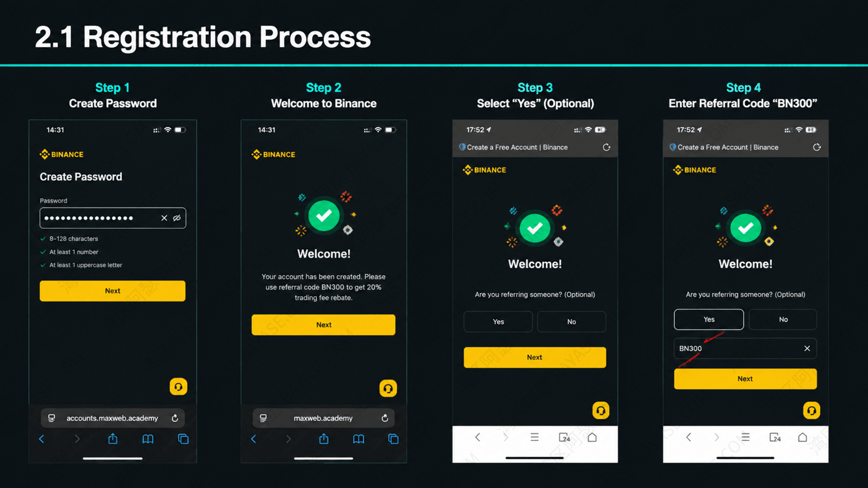Image resolution: width=868 pixels, height=488 pixels.
Task: Tap Share icon in Step 2 Safari toolbar
Action: pos(324,438)
